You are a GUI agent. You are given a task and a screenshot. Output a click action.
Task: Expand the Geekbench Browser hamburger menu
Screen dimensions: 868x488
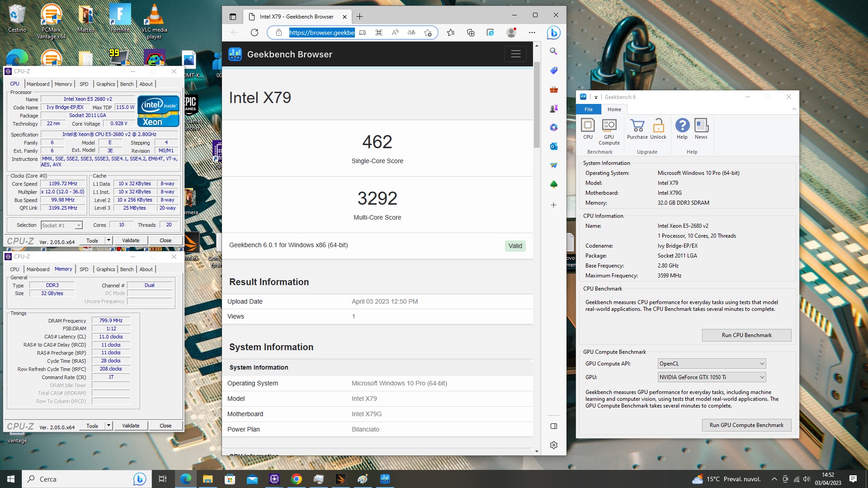[x=515, y=54]
